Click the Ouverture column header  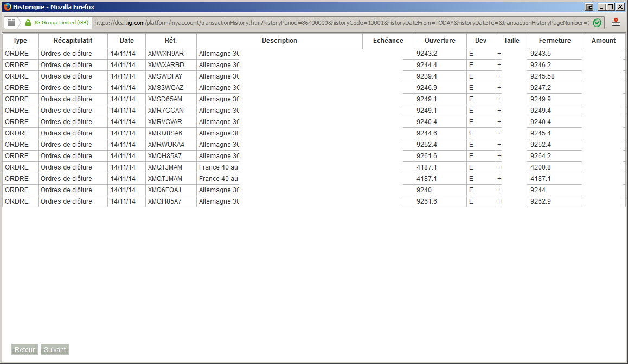coord(440,41)
